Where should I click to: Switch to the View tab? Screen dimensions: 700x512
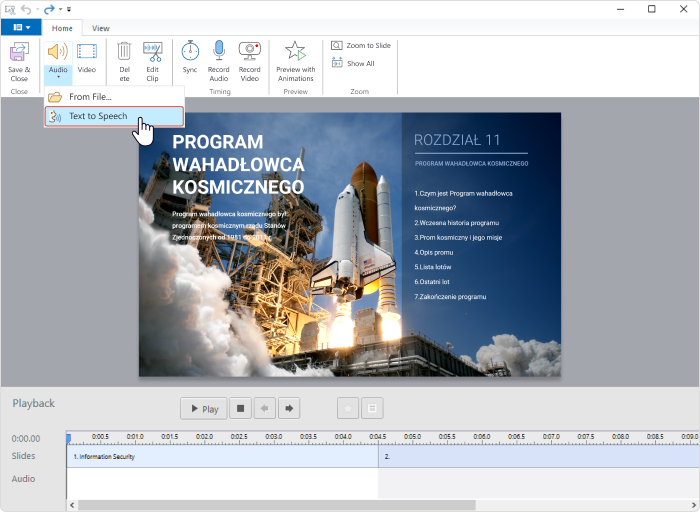[x=100, y=28]
